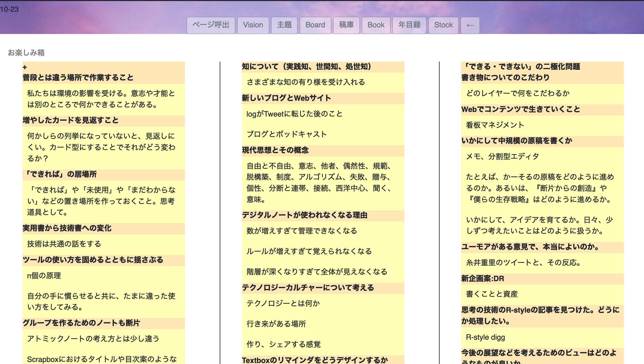
Task: Switch to the Vision view
Action: pos(253,25)
